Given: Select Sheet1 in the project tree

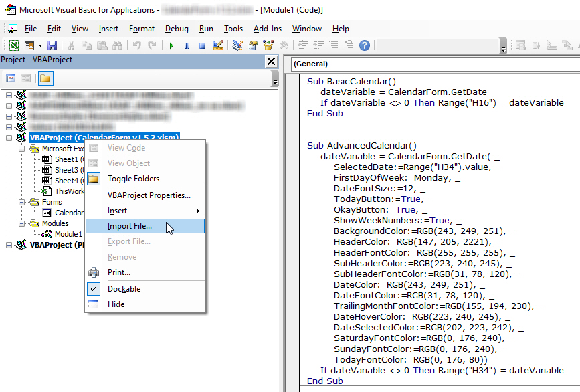Looking at the screenshot, I should [63, 159].
